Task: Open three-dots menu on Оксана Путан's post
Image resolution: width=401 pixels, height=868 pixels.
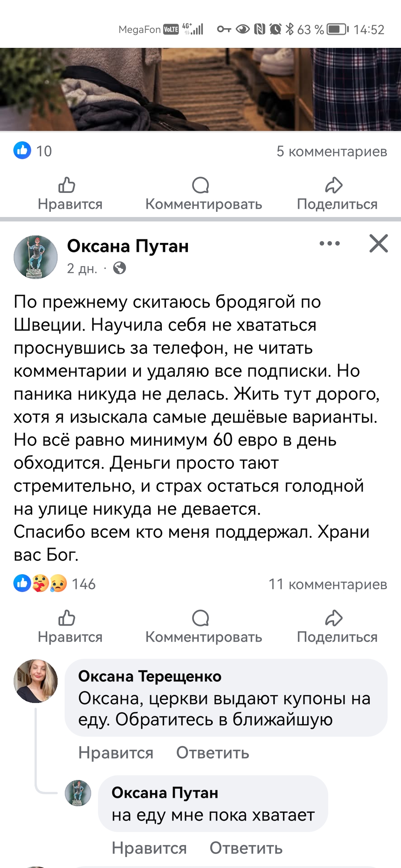Action: click(x=330, y=244)
